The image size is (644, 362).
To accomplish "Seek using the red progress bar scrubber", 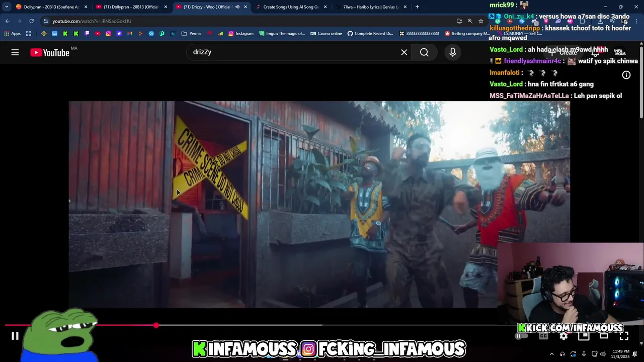I will coord(156,325).
